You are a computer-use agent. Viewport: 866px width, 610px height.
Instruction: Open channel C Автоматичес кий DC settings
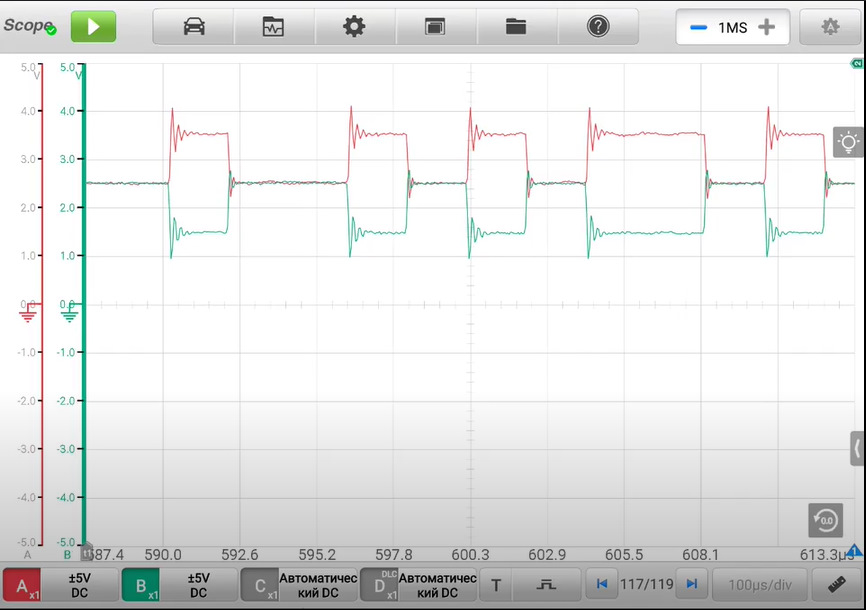(318, 585)
